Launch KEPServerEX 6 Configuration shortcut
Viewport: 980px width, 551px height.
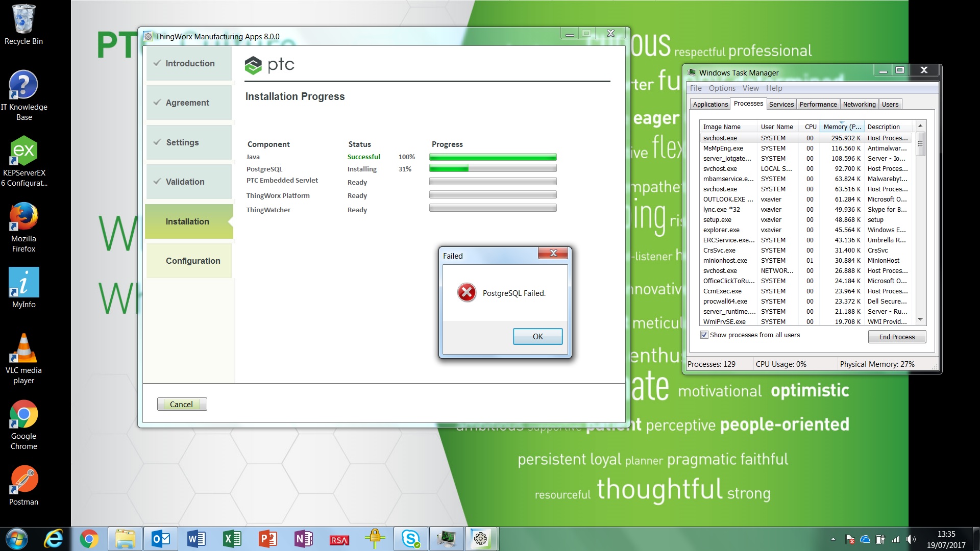23,161
